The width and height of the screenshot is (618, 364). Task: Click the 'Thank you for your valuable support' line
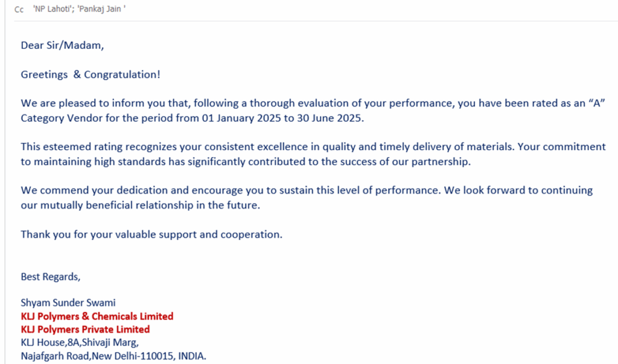pos(151,234)
